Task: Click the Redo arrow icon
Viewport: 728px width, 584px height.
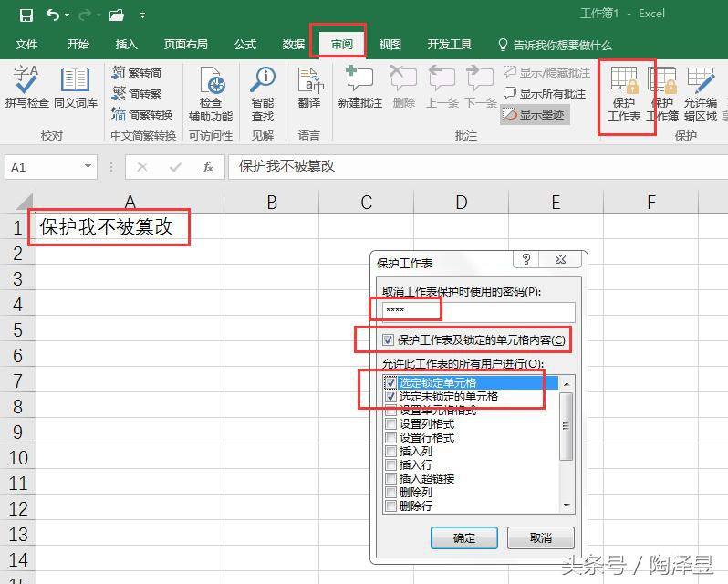Action: coord(85,16)
